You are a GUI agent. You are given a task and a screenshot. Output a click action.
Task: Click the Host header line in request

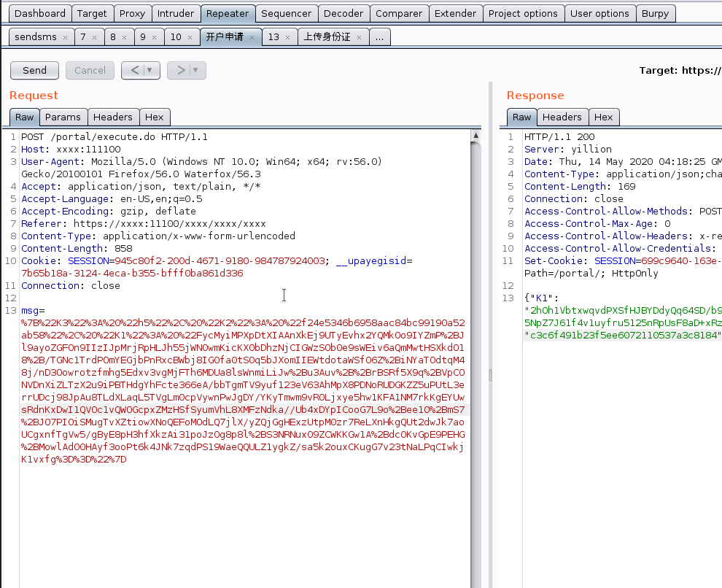point(71,149)
